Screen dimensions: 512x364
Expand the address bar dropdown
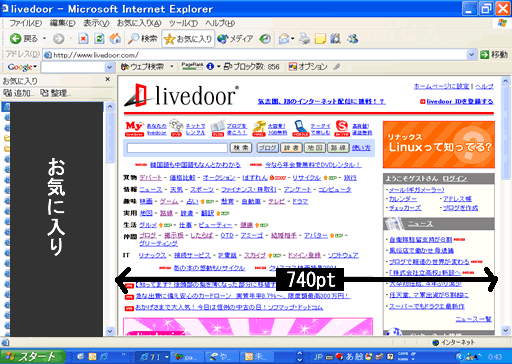point(471,55)
